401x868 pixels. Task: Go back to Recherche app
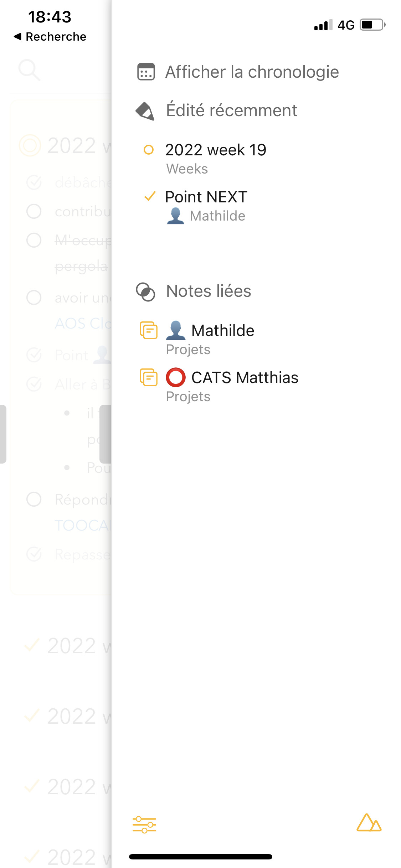pyautogui.click(x=50, y=37)
